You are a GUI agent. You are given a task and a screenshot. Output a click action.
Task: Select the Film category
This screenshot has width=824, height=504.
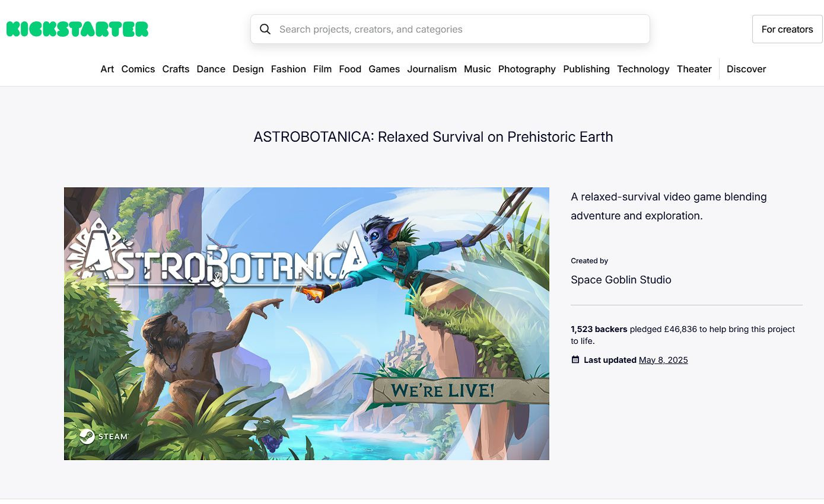tap(322, 69)
